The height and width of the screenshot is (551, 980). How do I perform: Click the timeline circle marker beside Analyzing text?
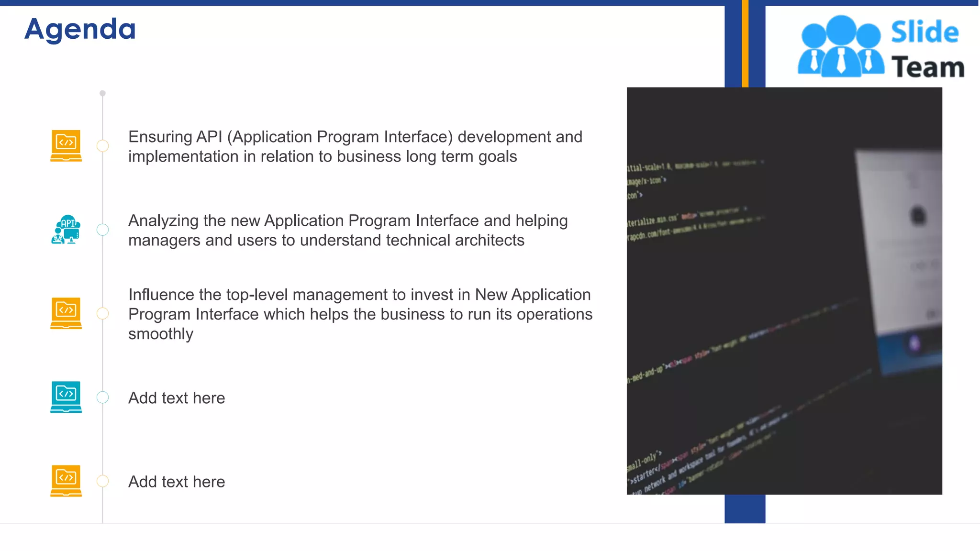(x=102, y=230)
